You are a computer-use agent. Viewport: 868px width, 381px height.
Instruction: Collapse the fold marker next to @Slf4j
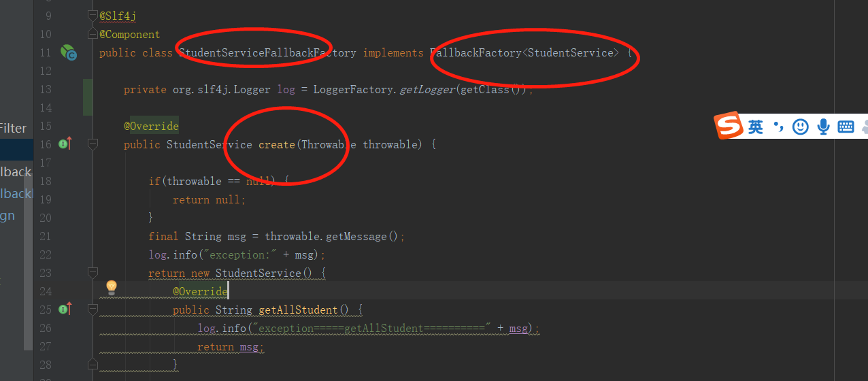[x=93, y=16]
